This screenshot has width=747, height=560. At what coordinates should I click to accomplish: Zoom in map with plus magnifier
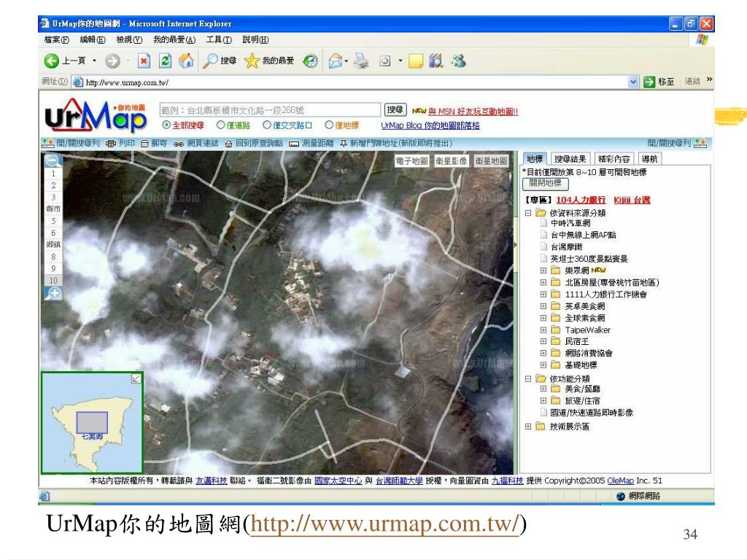tap(53, 293)
